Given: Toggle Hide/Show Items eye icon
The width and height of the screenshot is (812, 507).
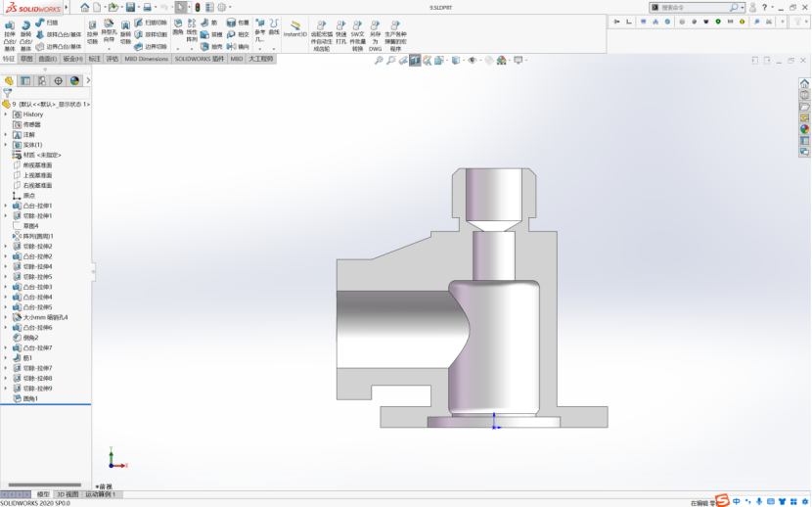Looking at the screenshot, I should coord(471,60).
